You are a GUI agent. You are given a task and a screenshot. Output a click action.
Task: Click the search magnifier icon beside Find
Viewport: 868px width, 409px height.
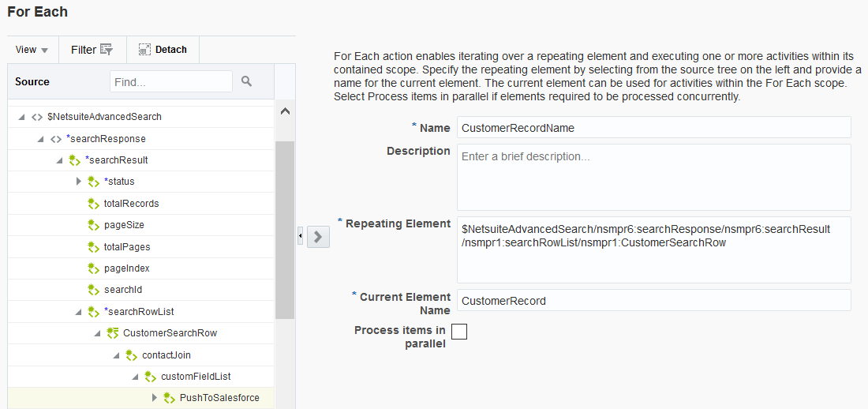(x=246, y=81)
